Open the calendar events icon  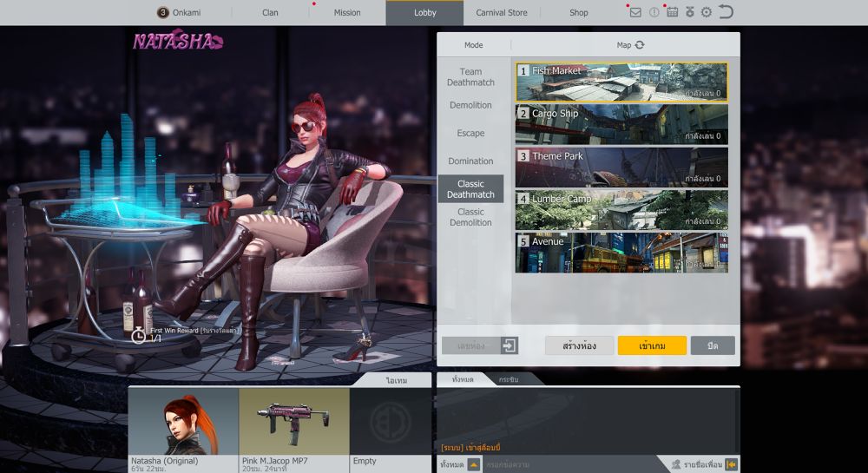point(672,12)
